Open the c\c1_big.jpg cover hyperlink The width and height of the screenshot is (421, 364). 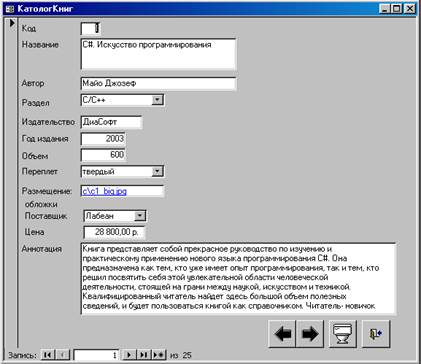pos(104,191)
